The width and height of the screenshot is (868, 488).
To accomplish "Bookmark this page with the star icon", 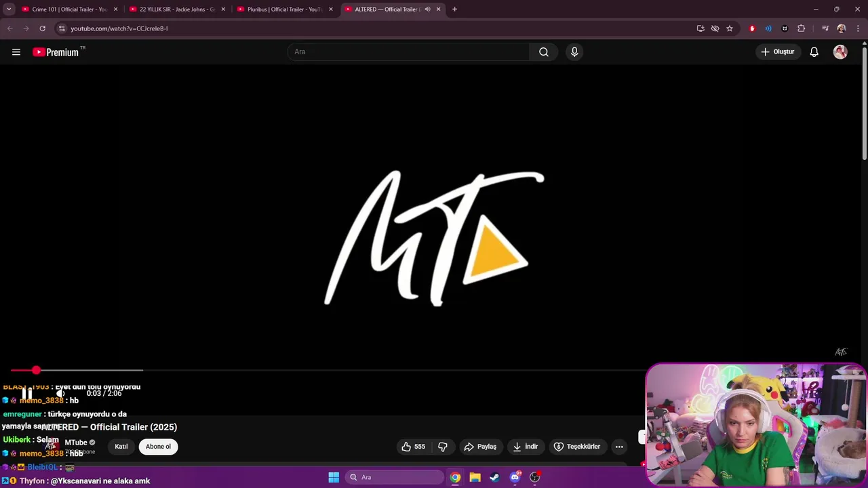I will point(730,28).
